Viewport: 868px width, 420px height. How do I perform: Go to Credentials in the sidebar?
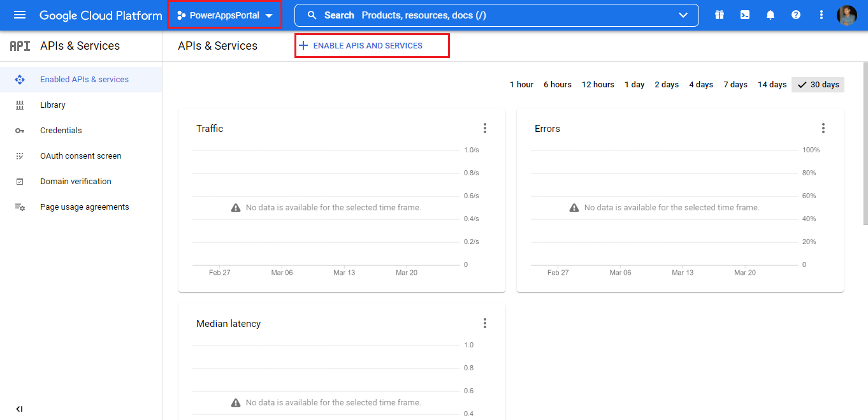click(61, 131)
